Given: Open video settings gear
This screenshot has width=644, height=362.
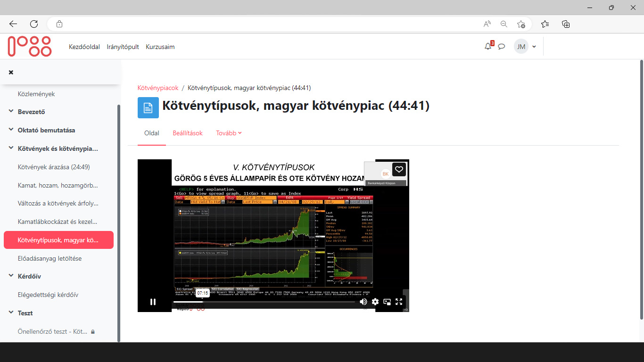Looking at the screenshot, I should (x=375, y=302).
